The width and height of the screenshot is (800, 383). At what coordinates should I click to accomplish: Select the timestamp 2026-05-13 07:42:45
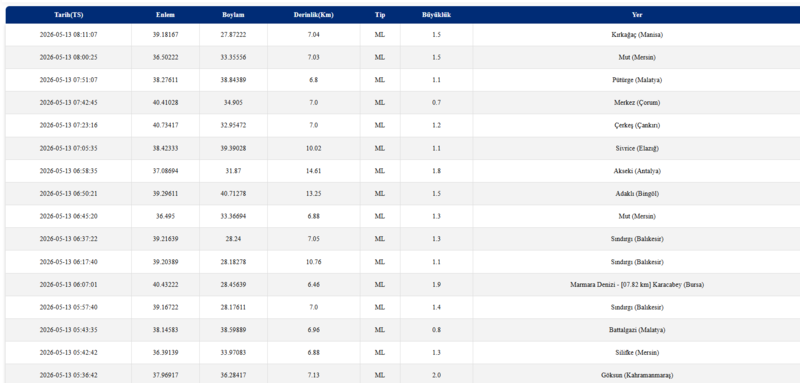[68, 103]
